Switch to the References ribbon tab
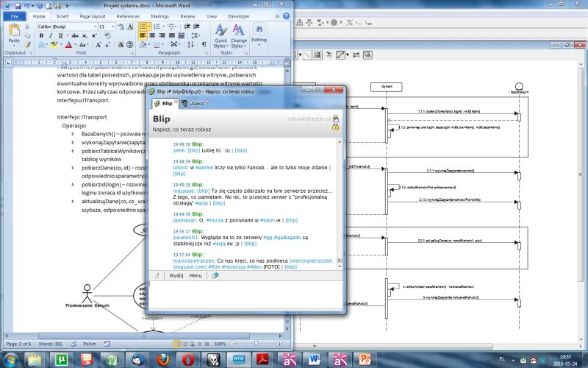This screenshot has height=368, width=588. click(x=128, y=16)
